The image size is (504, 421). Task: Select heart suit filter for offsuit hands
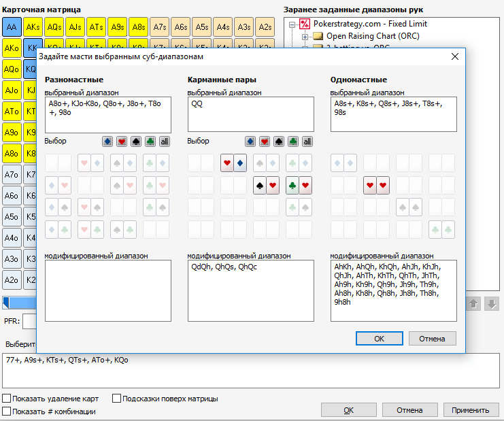tap(122, 141)
